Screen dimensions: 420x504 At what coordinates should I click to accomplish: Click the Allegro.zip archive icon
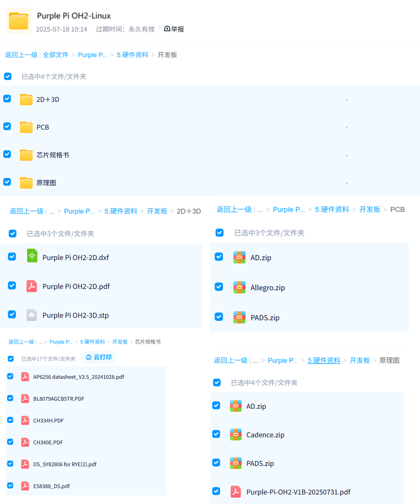239,287
